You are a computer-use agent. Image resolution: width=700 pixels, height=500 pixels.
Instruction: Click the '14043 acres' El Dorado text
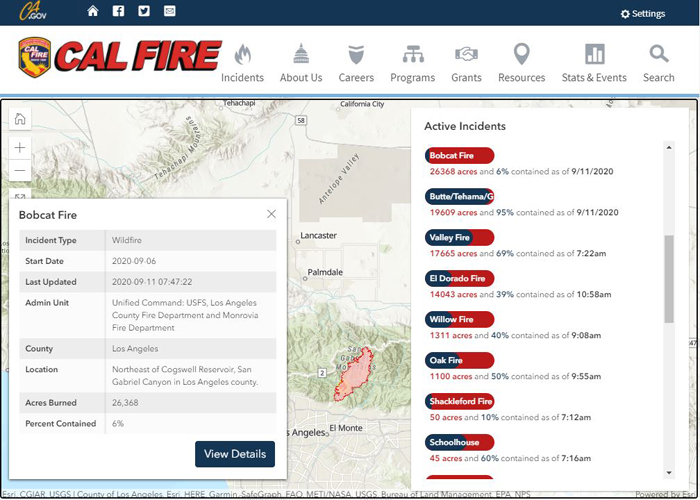click(x=454, y=295)
